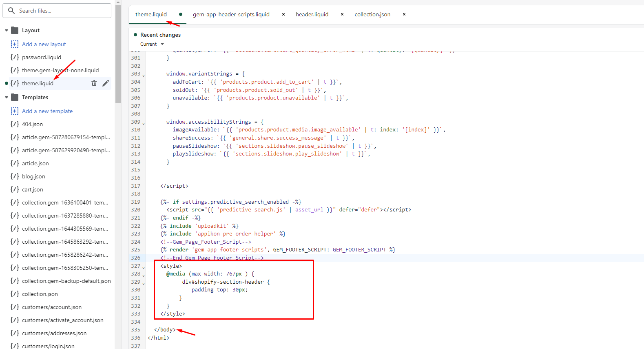The image size is (644, 349).
Task: Click the 404.json file icon
Action: point(15,124)
